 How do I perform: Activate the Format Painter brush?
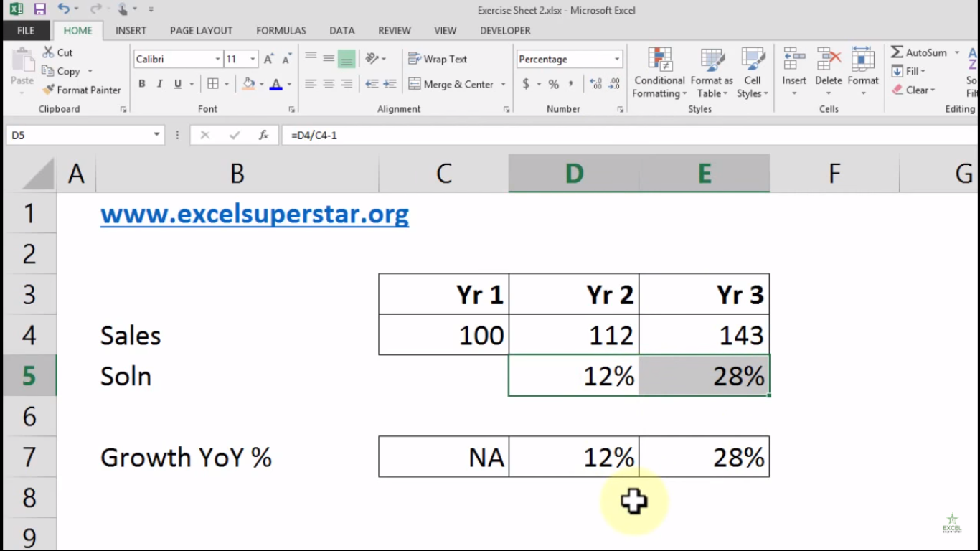[x=48, y=90]
